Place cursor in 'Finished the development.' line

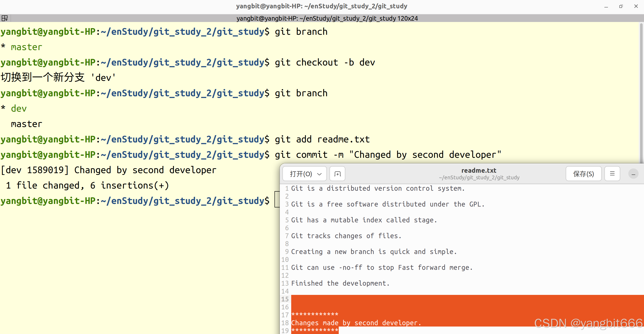click(x=340, y=283)
